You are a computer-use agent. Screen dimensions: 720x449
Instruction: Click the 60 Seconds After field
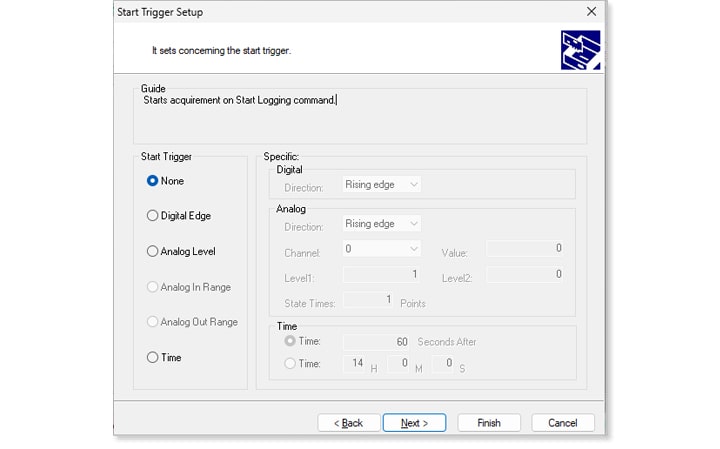click(377, 342)
